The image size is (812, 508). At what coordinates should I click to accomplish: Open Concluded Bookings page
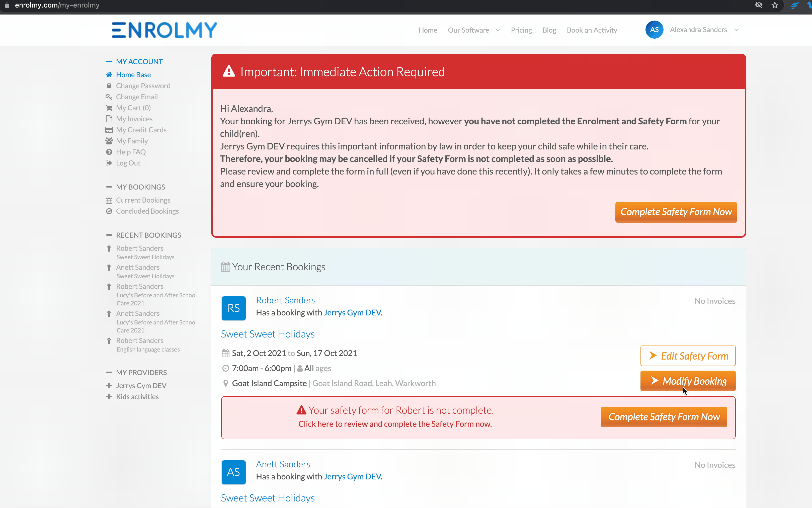147,211
